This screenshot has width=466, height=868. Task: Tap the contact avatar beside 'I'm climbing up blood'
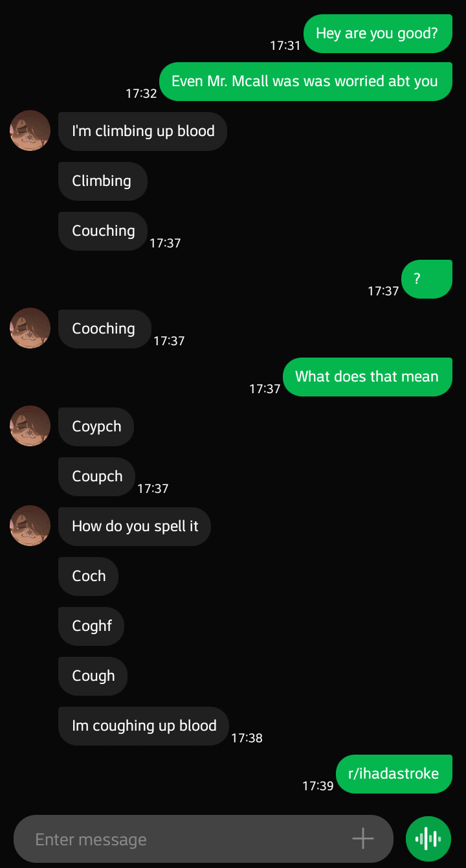click(29, 130)
